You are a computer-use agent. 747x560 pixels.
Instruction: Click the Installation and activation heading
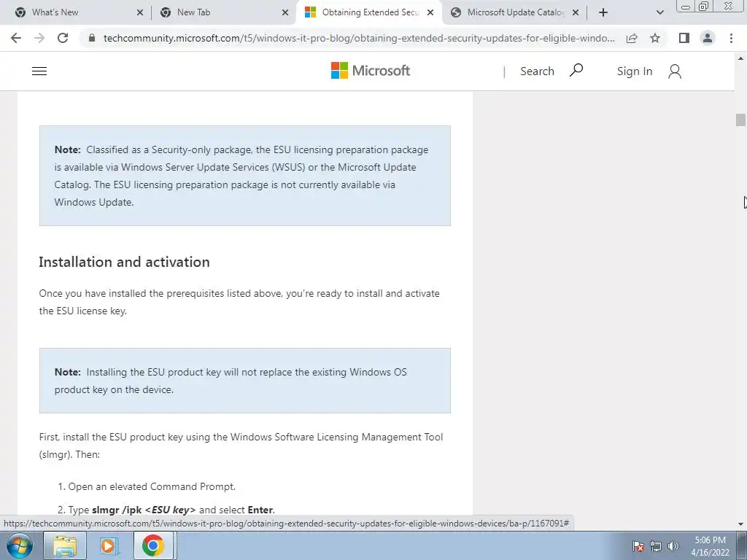pos(124,262)
